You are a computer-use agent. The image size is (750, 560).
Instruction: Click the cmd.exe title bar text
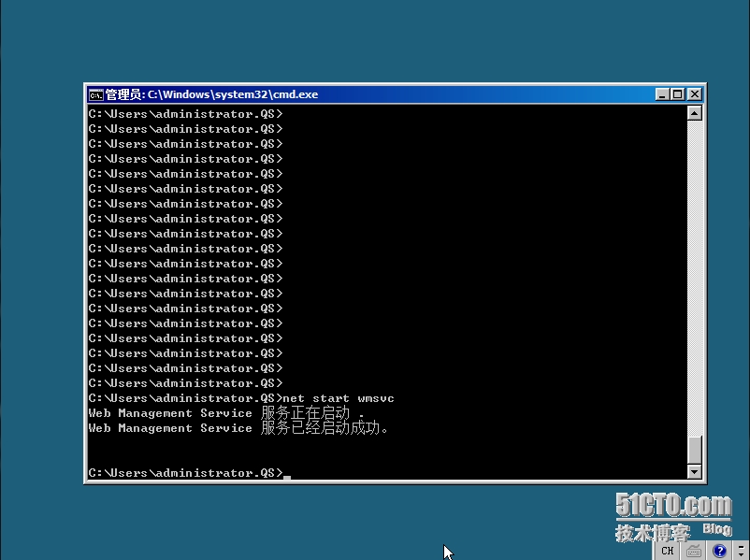tap(211, 94)
